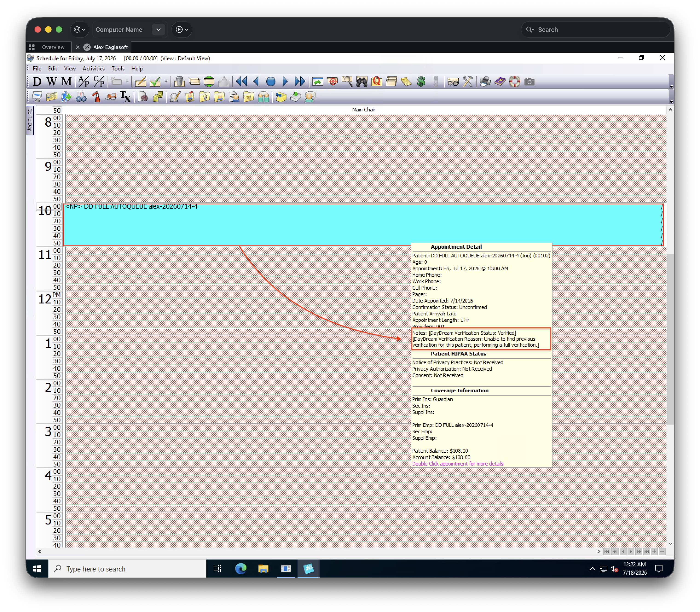Expand the Computer Name dropdown
This screenshot has height=612, width=700.
[158, 30]
